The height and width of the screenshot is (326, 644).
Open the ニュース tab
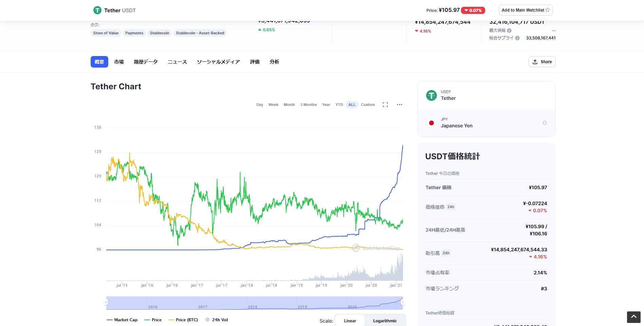pos(177,62)
